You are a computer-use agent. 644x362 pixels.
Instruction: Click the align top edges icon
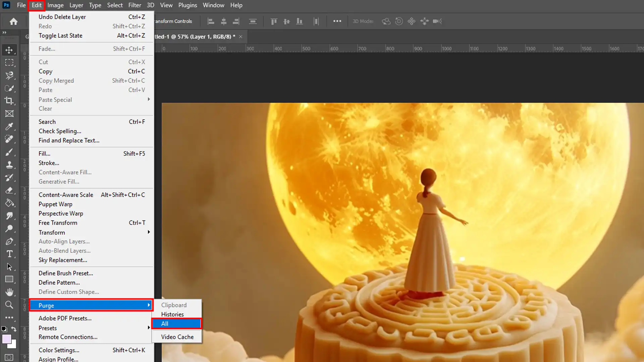tap(274, 21)
